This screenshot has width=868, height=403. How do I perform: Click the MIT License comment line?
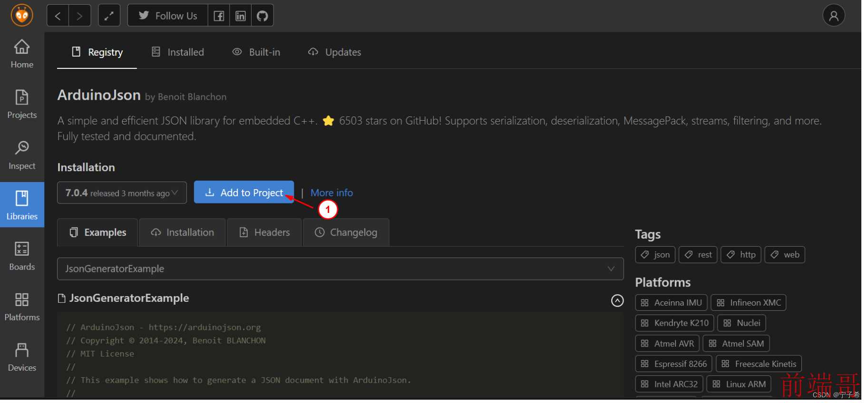[100, 354]
